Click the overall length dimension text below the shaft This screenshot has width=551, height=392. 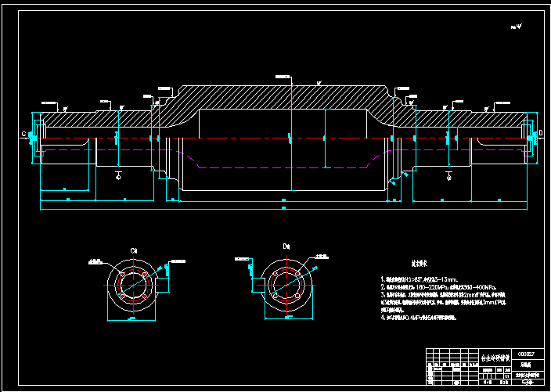[x=283, y=208]
